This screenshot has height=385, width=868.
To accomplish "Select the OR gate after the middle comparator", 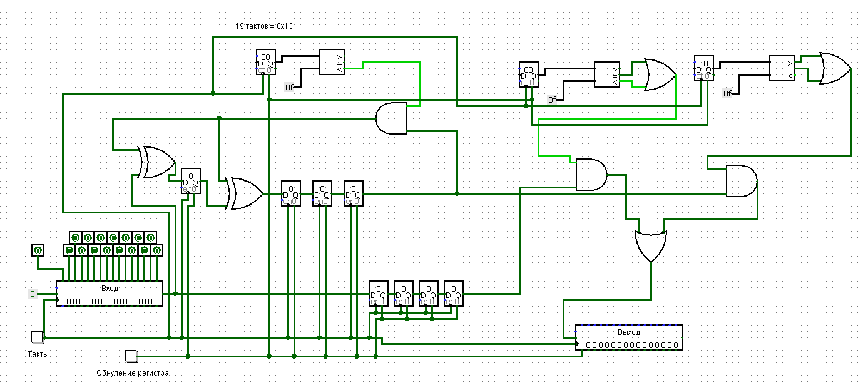I will (660, 74).
